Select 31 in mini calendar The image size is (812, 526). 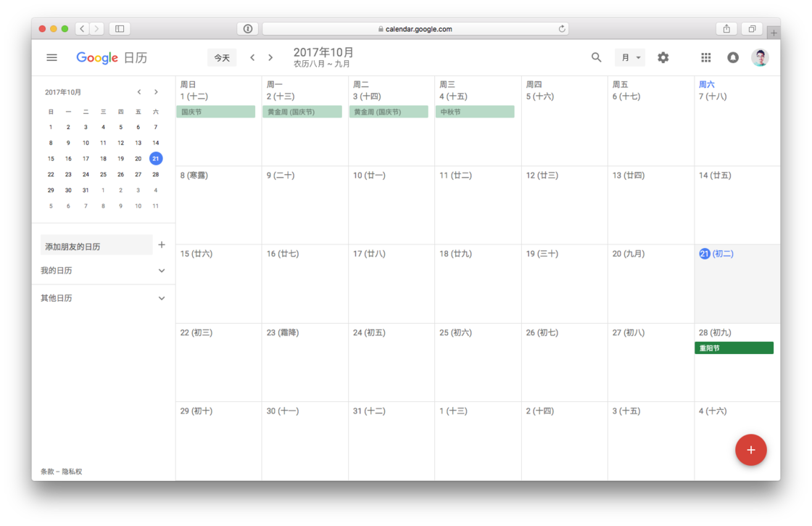point(86,190)
